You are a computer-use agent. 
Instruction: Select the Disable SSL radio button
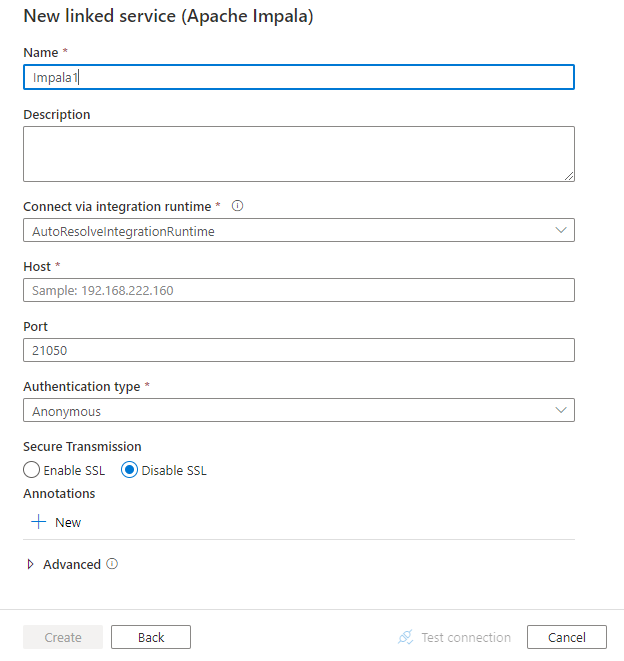(130, 470)
